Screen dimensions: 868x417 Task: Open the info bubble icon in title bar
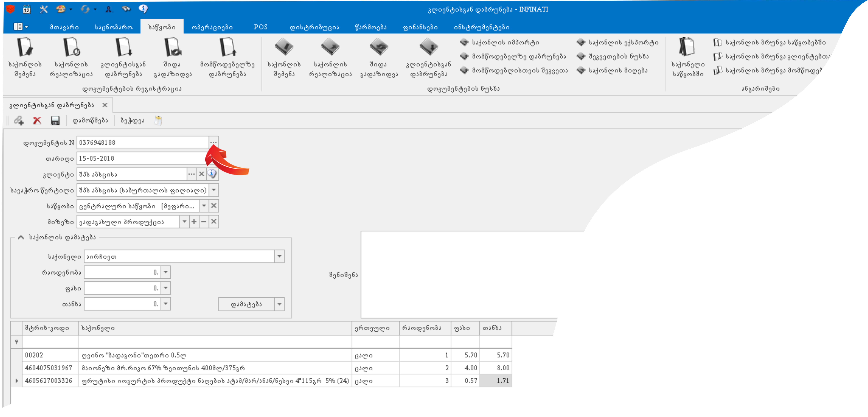pyautogui.click(x=143, y=9)
